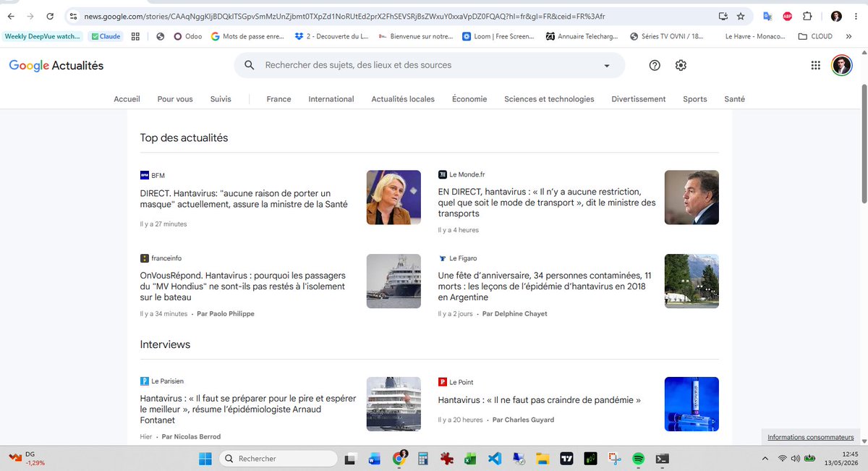Click the Le Figaro source name

coord(463,258)
